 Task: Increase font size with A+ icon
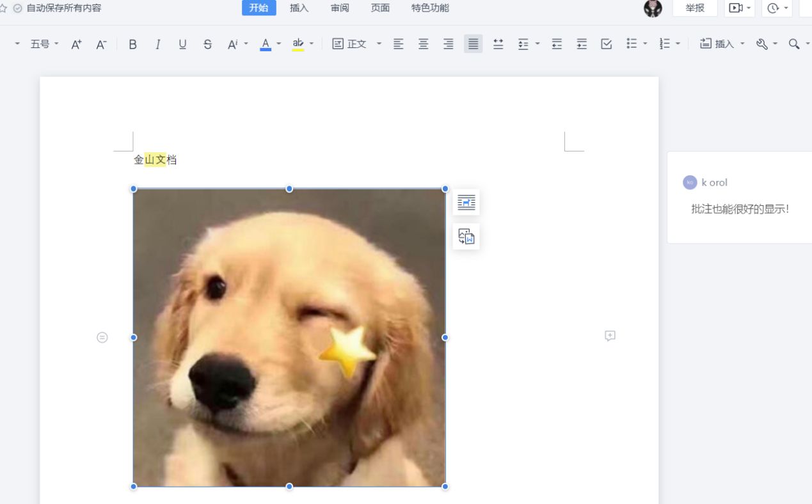76,44
